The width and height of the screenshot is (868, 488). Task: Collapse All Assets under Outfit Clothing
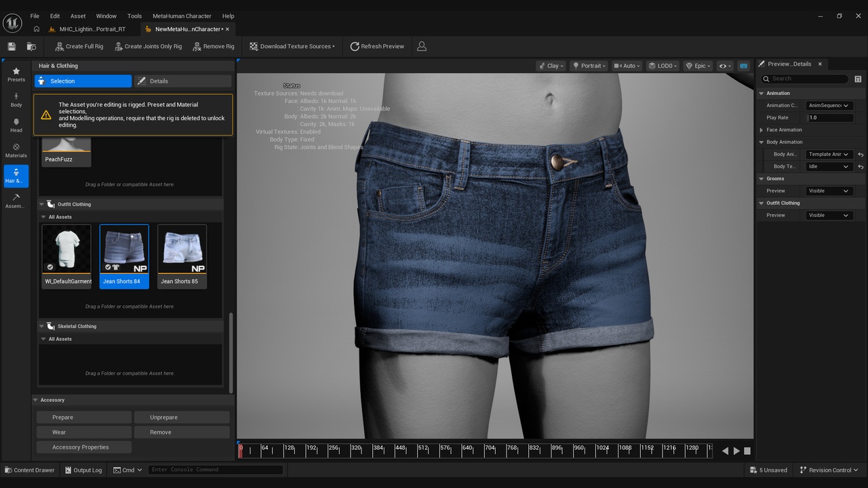point(43,217)
